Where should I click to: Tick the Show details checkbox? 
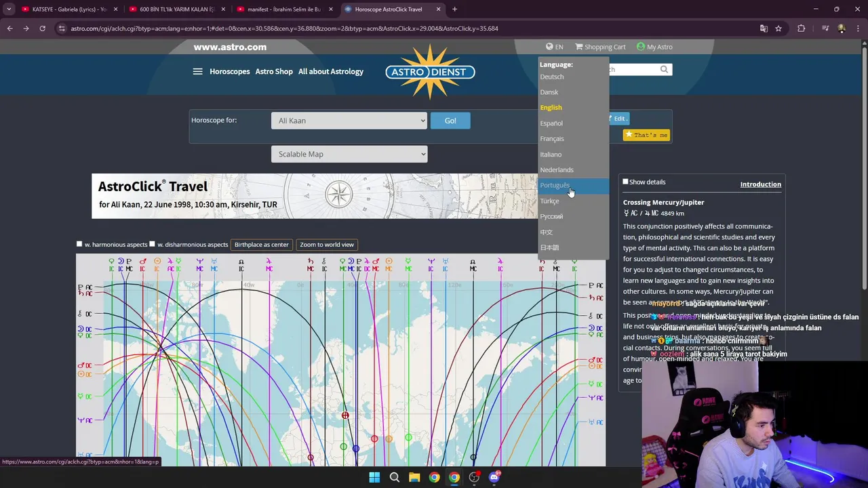click(x=625, y=182)
